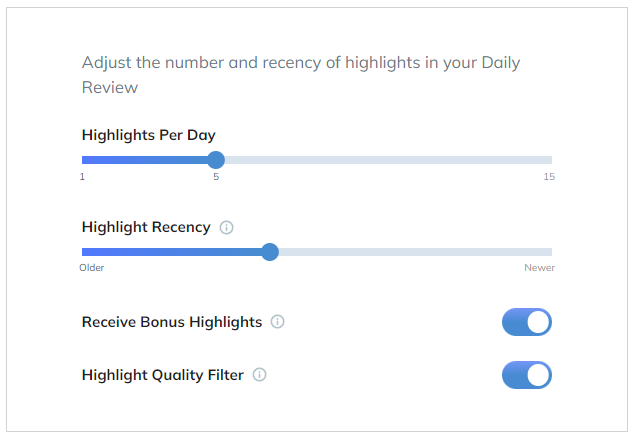Click the Highlight Recency slider handle
Viewport: 633px width, 437px height.
click(269, 252)
